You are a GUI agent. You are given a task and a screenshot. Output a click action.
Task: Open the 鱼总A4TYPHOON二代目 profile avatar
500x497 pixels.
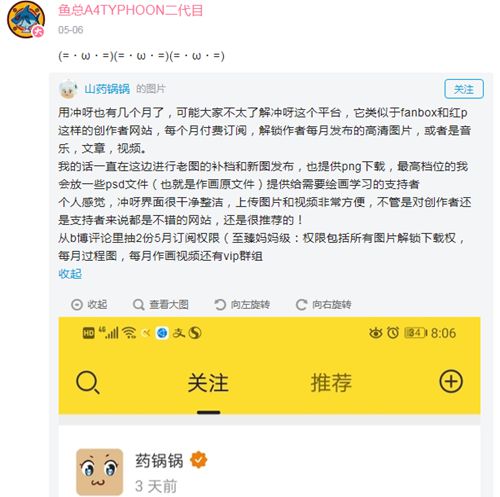26,19
